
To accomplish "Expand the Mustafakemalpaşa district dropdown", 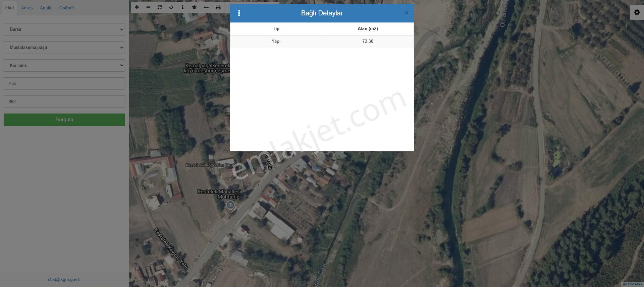I will pos(64,48).
